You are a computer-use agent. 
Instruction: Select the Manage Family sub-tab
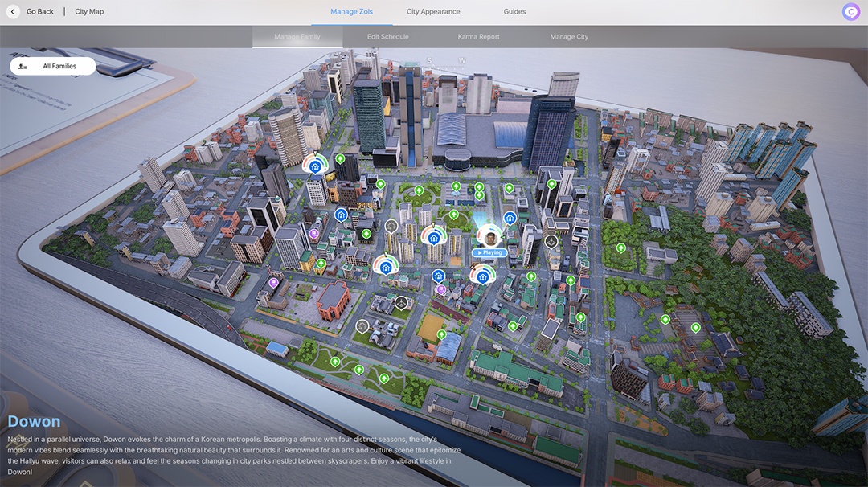297,37
